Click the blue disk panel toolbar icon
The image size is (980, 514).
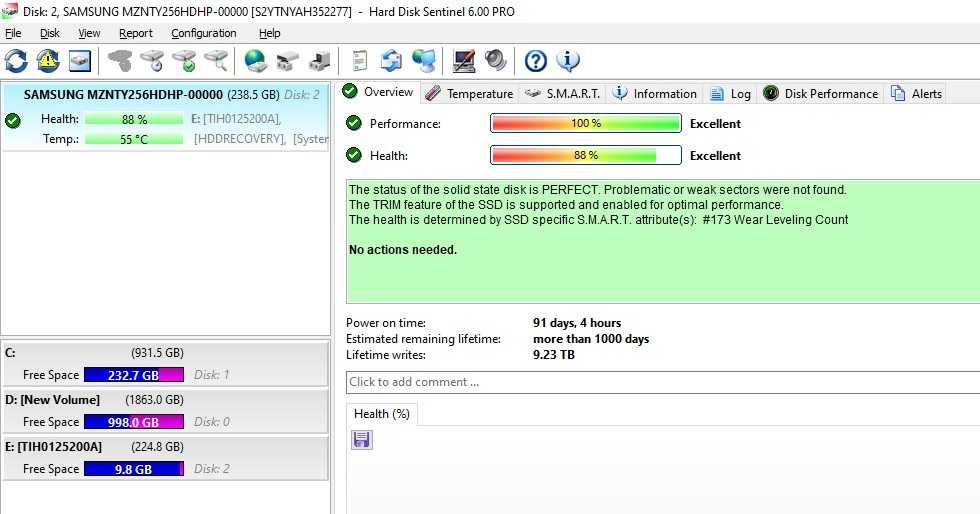80,61
